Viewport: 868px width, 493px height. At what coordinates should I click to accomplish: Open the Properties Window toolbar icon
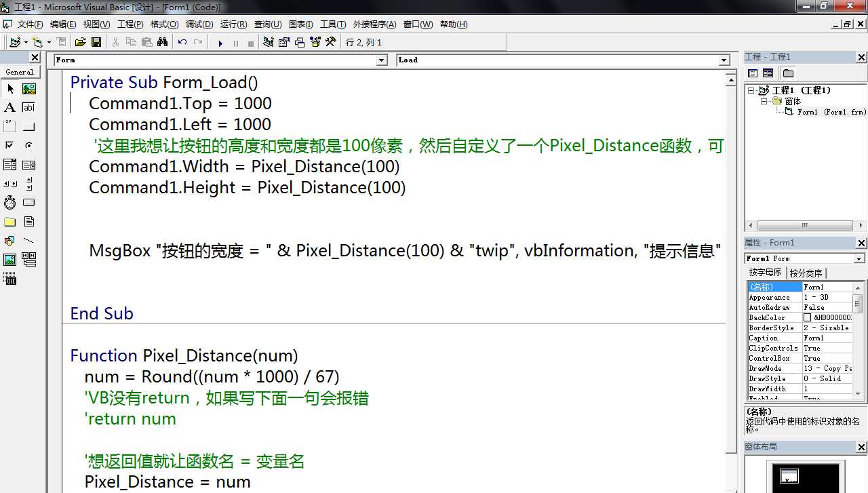[x=283, y=42]
